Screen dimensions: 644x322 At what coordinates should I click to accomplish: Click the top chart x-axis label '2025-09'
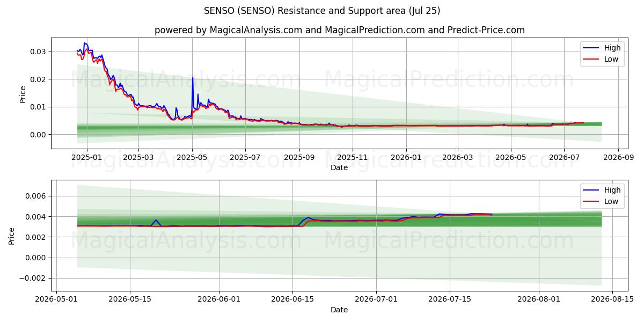pyautogui.click(x=299, y=158)
